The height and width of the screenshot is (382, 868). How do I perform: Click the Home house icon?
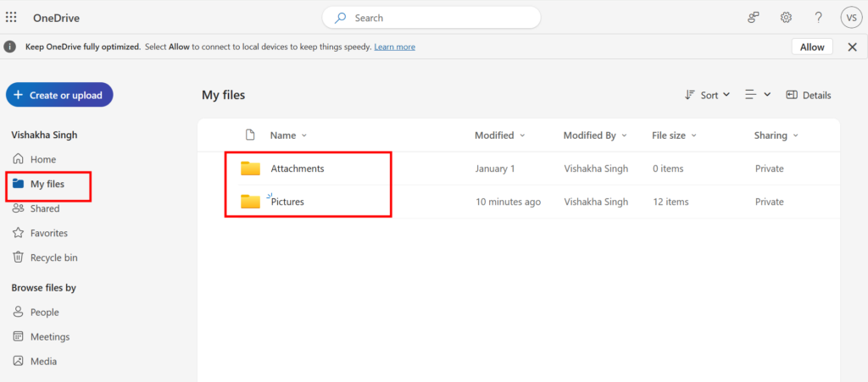(x=19, y=159)
